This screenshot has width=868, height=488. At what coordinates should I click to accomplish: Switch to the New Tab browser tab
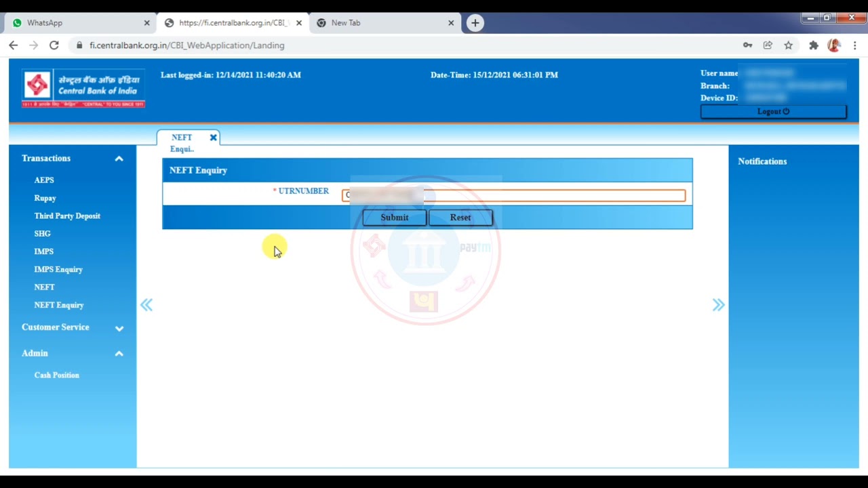pos(384,23)
